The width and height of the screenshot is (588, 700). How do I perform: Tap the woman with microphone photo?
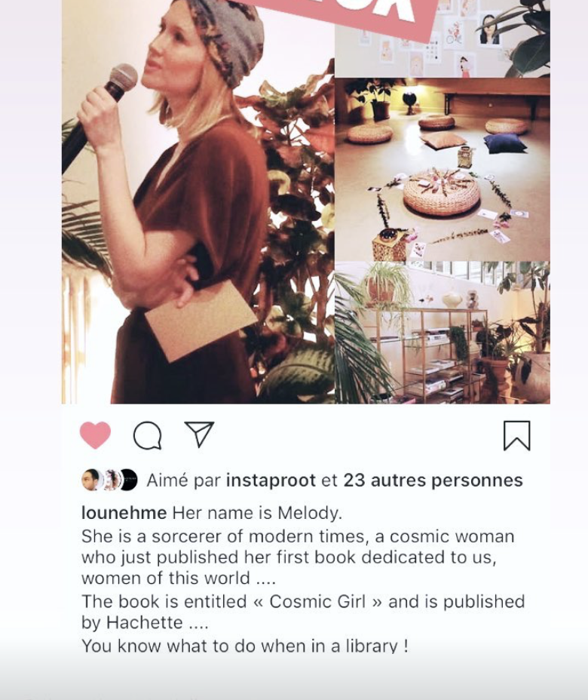click(x=198, y=202)
